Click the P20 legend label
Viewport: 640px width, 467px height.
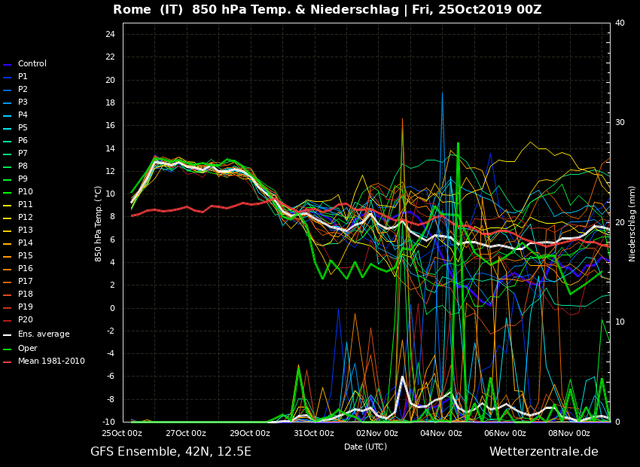click(x=25, y=320)
